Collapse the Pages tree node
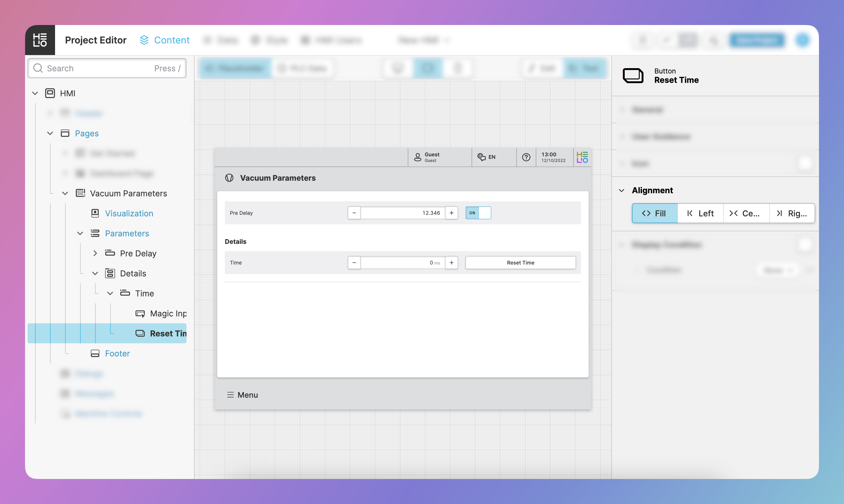The image size is (844, 504). [50, 134]
